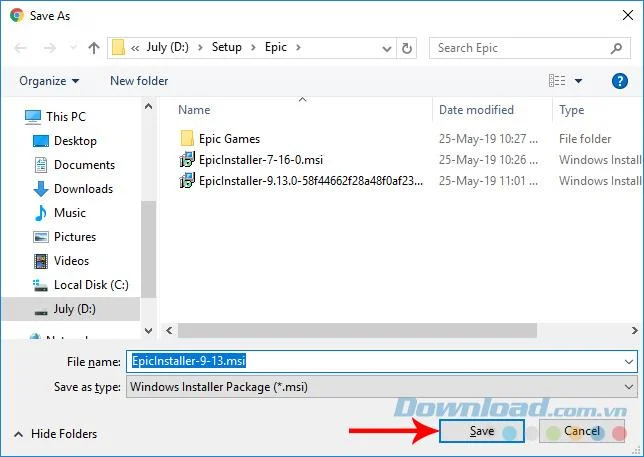Expand the File name dropdown arrow
This screenshot has height=457, width=644.
pyautogui.click(x=629, y=362)
